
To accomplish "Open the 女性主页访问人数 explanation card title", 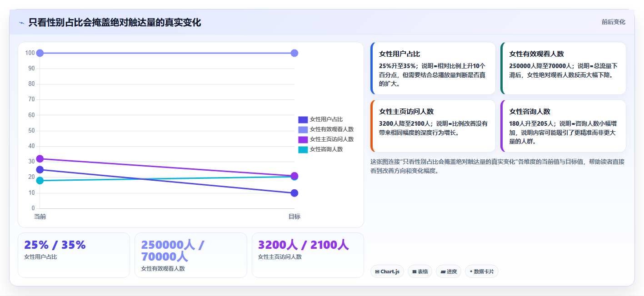I will click(406, 111).
